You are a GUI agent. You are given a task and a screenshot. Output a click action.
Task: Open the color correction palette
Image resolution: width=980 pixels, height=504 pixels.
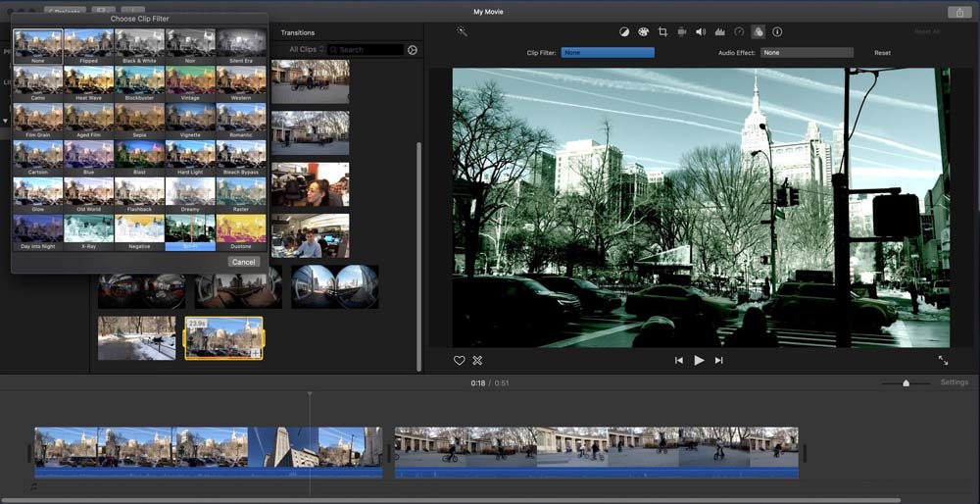click(643, 32)
